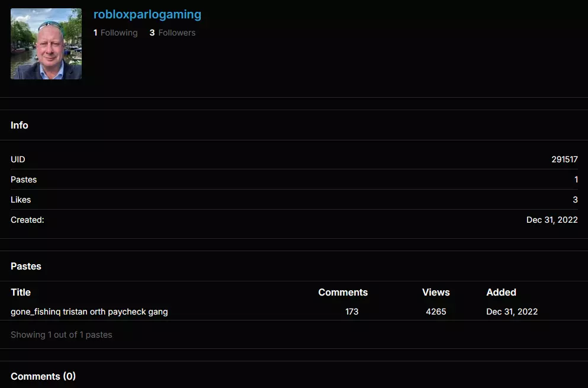Screen dimensions: 588x388
Task: Open the robloxparlogaming username link
Action: pyautogui.click(x=147, y=15)
